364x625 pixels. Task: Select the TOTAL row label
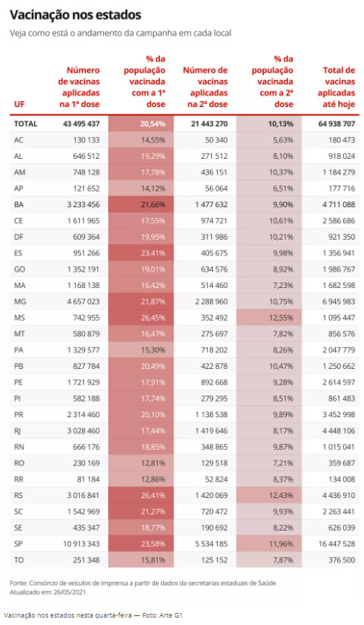click(25, 123)
